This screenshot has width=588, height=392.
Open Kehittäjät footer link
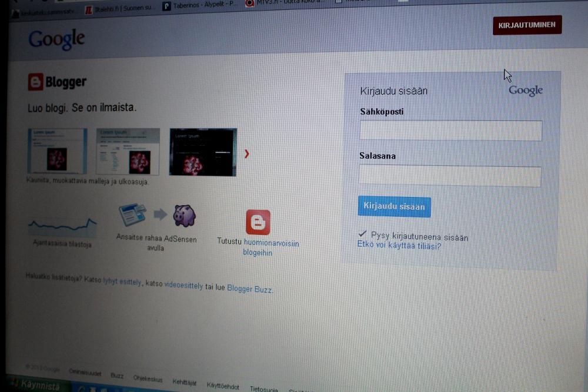[184, 382]
